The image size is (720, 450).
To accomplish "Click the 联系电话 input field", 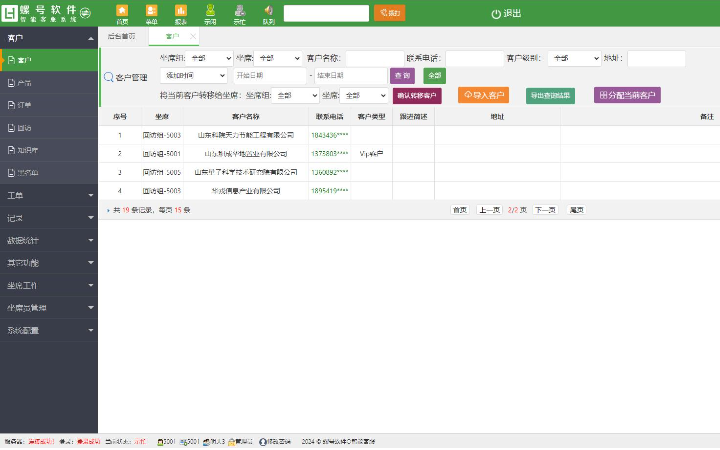I will [x=474, y=58].
